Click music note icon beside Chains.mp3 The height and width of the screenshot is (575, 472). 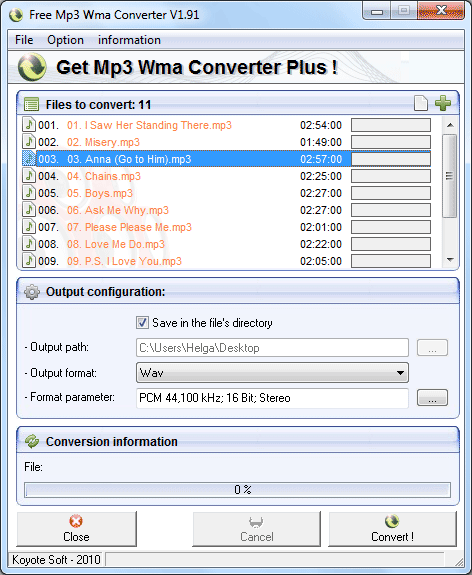click(x=29, y=176)
